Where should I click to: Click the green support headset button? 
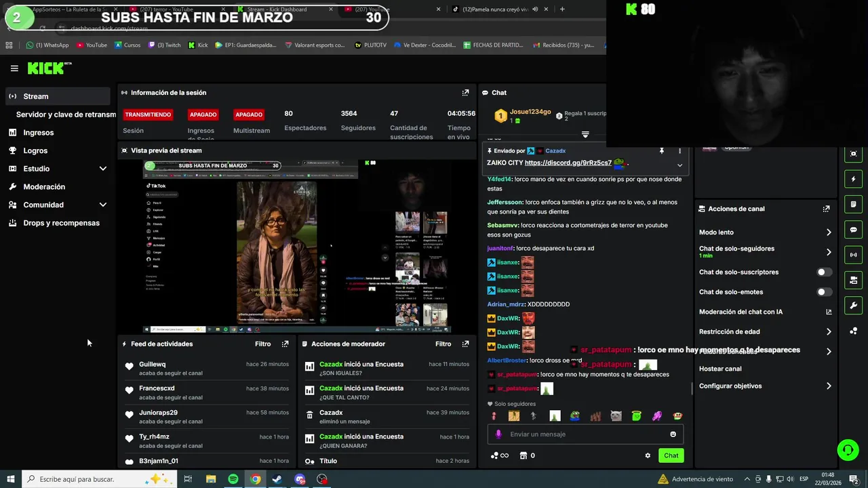847,449
